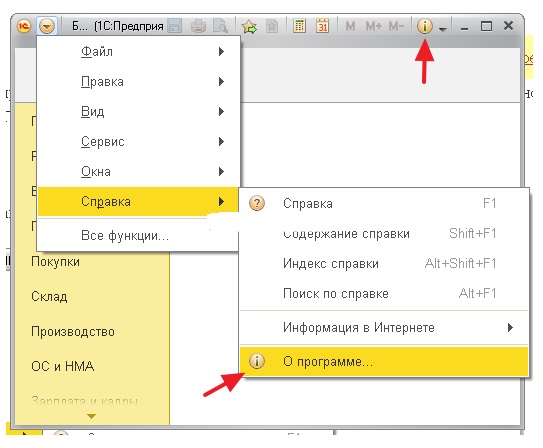Expand arrow of Информация в Интернете
This screenshot has height=448, width=543.
(510, 328)
